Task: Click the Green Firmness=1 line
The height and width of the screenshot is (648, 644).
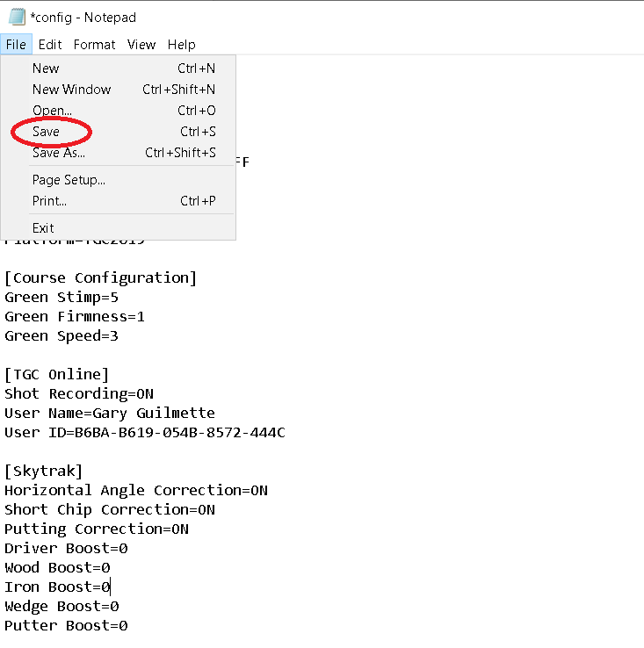Action: click(75, 317)
